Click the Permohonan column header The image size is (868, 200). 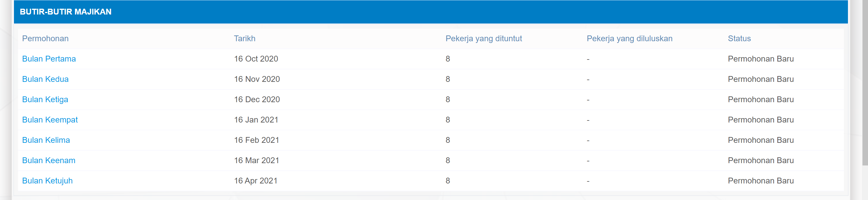[45, 39]
